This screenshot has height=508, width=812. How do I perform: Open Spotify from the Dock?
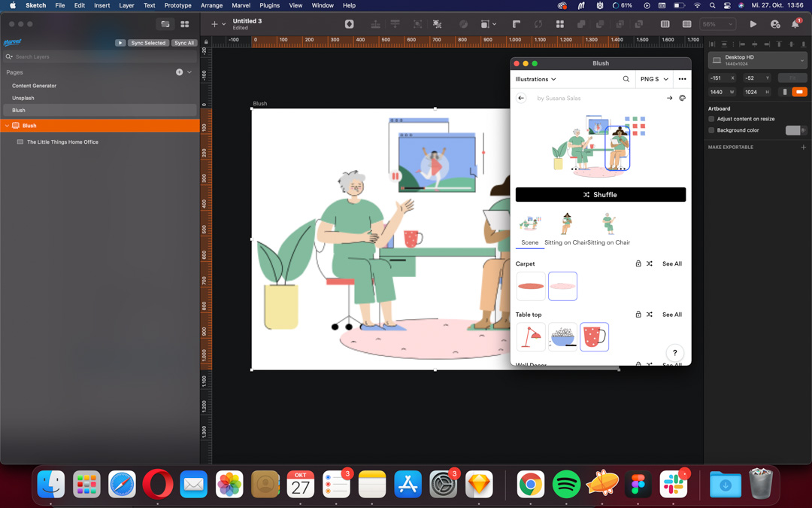tap(566, 484)
